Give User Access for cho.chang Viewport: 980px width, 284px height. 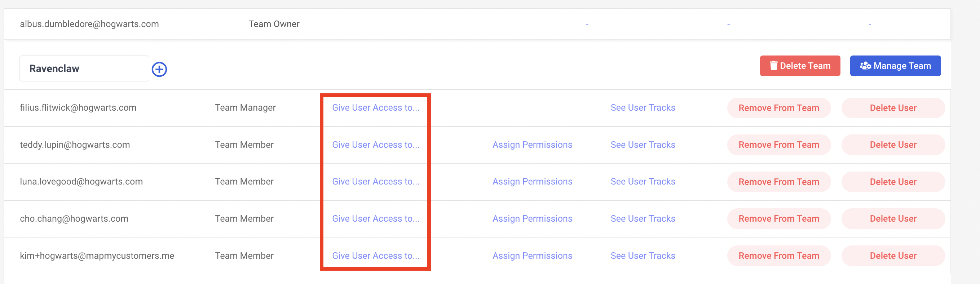(x=376, y=219)
